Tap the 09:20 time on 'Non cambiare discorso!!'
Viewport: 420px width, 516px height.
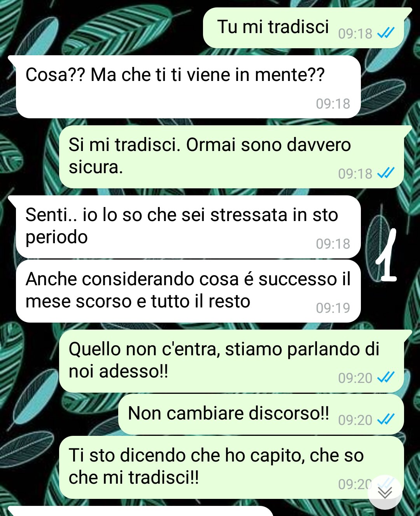click(355, 420)
